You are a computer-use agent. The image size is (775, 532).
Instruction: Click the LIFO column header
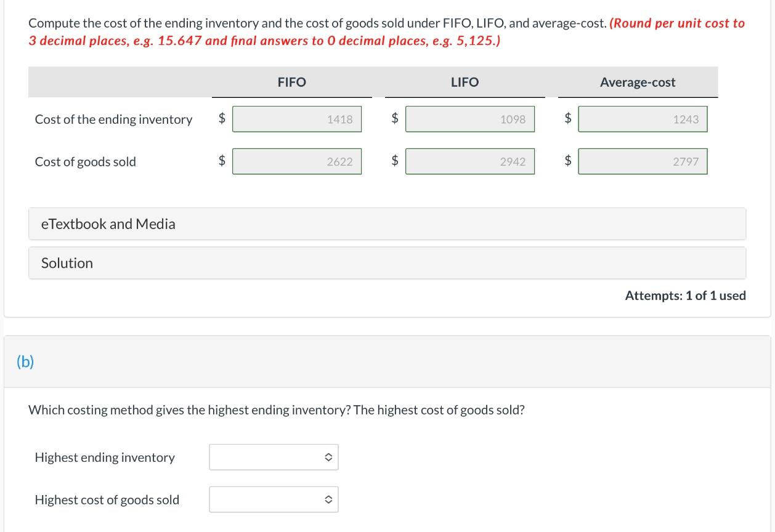[465, 82]
